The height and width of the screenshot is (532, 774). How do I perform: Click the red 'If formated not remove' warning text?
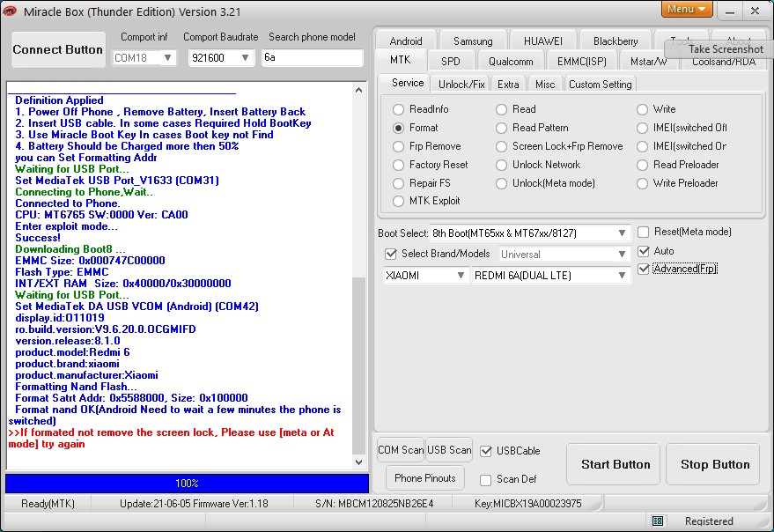click(172, 438)
